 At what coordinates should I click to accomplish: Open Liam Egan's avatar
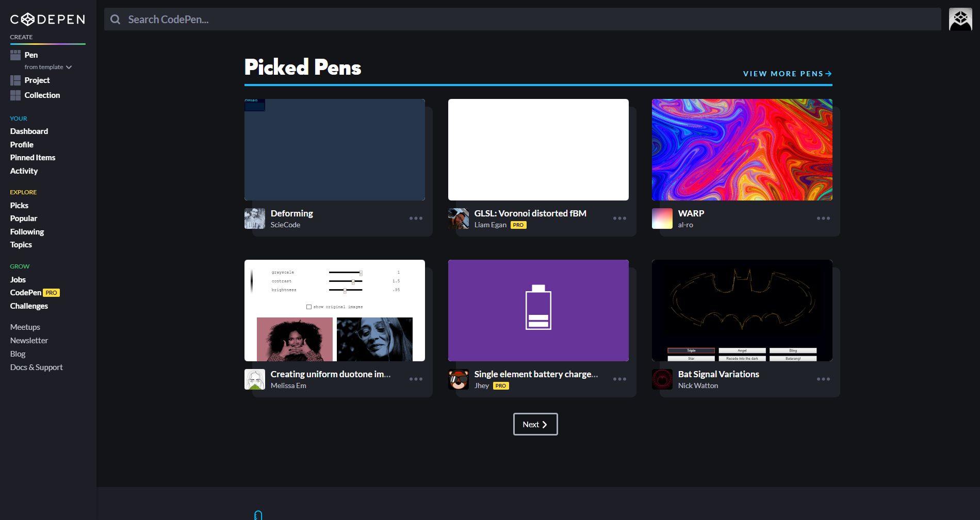click(x=459, y=219)
